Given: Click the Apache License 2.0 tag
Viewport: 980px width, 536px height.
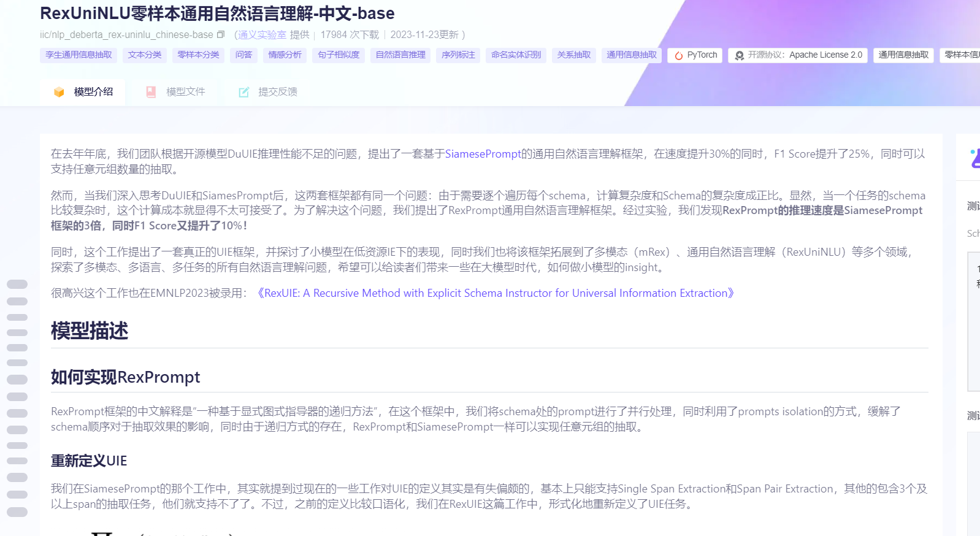Looking at the screenshot, I should pyautogui.click(x=798, y=55).
